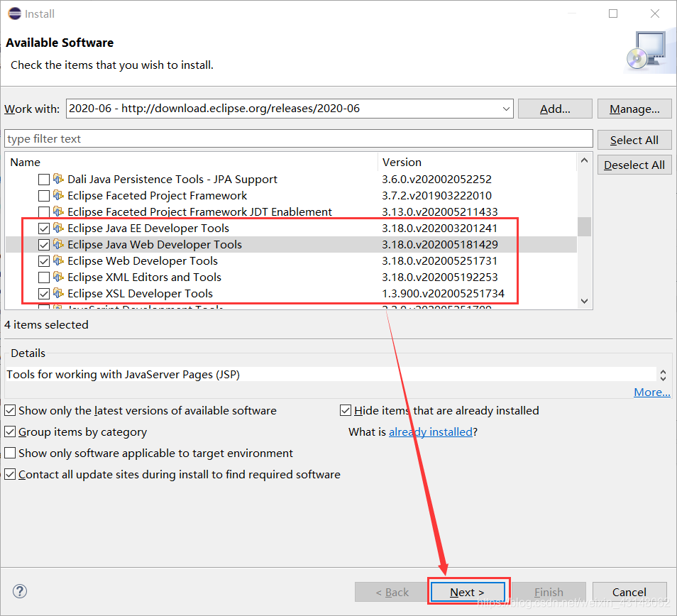677x616 pixels.
Task: Toggle Show only the latest versions checkbox
Action: tap(10, 410)
